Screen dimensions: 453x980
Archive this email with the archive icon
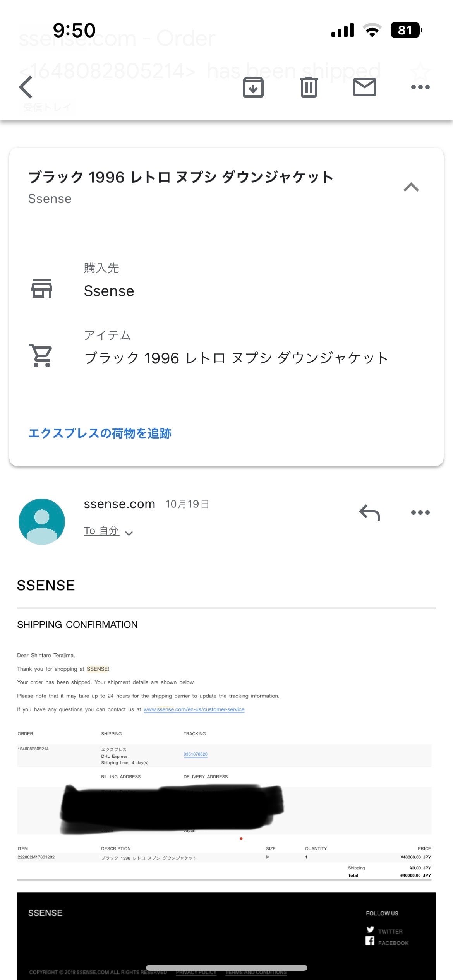click(x=253, y=87)
